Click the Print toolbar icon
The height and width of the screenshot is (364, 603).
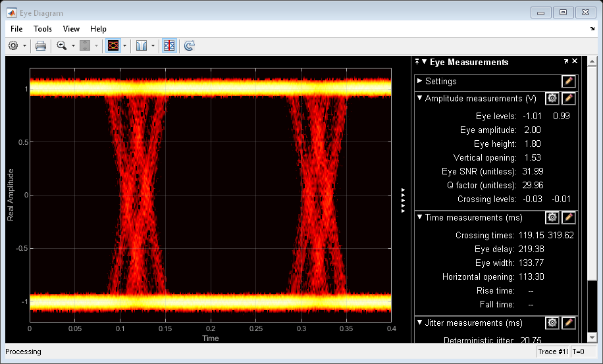[x=41, y=45]
